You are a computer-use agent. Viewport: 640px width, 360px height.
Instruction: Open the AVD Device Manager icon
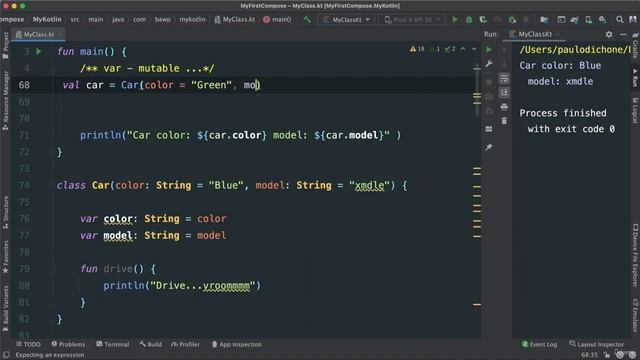588,19
